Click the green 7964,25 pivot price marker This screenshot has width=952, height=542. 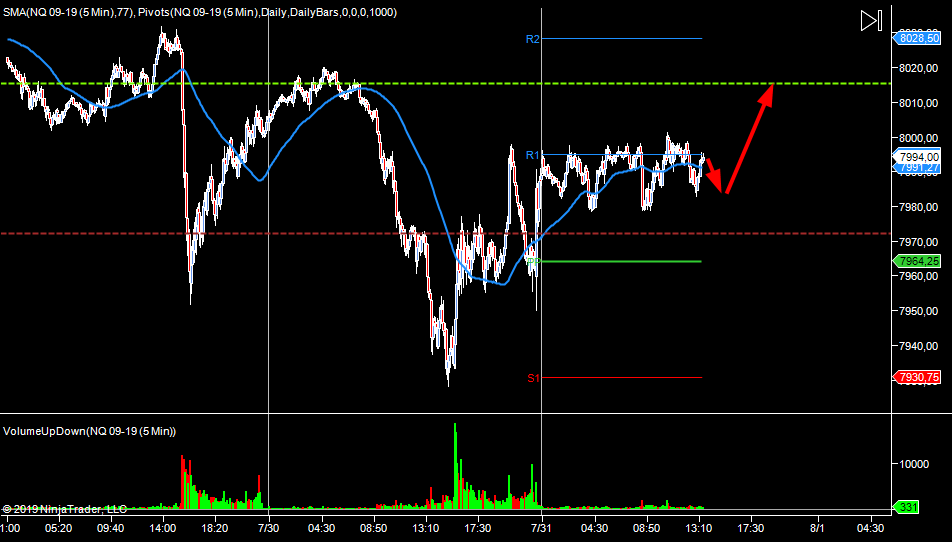[917, 261]
